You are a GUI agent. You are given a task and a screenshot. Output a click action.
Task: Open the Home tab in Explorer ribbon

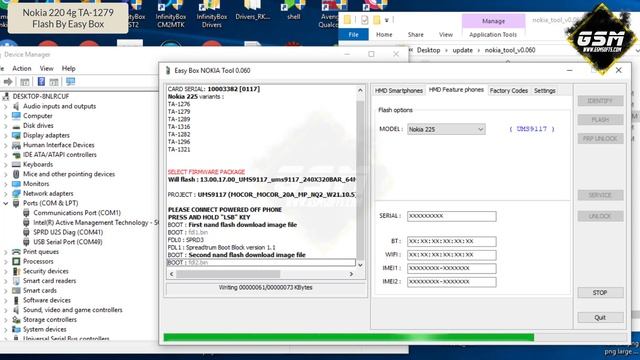(x=384, y=35)
